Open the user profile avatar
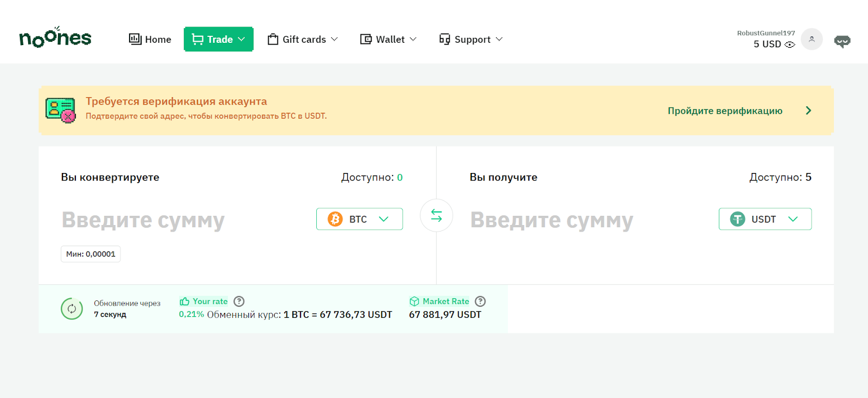The width and height of the screenshot is (868, 398). click(x=812, y=39)
